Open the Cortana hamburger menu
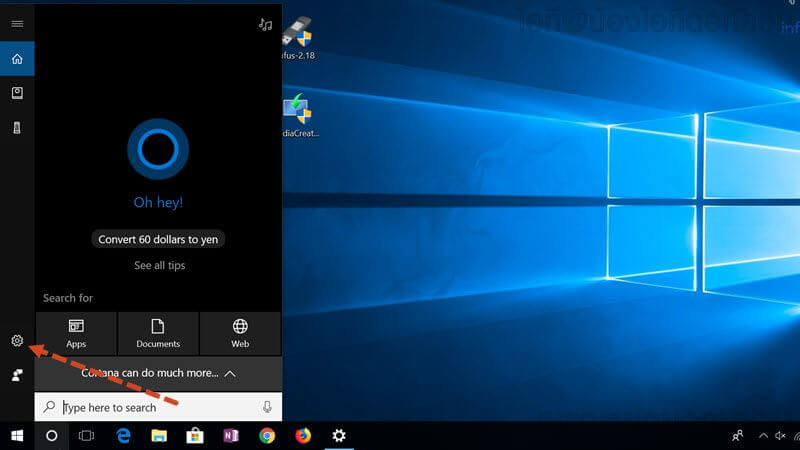Screen dimensions: 800x450 point(17,24)
